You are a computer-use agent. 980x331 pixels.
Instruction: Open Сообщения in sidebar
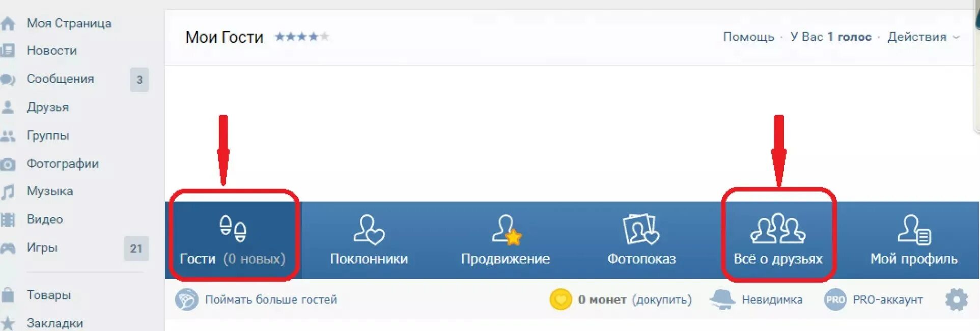(61, 79)
